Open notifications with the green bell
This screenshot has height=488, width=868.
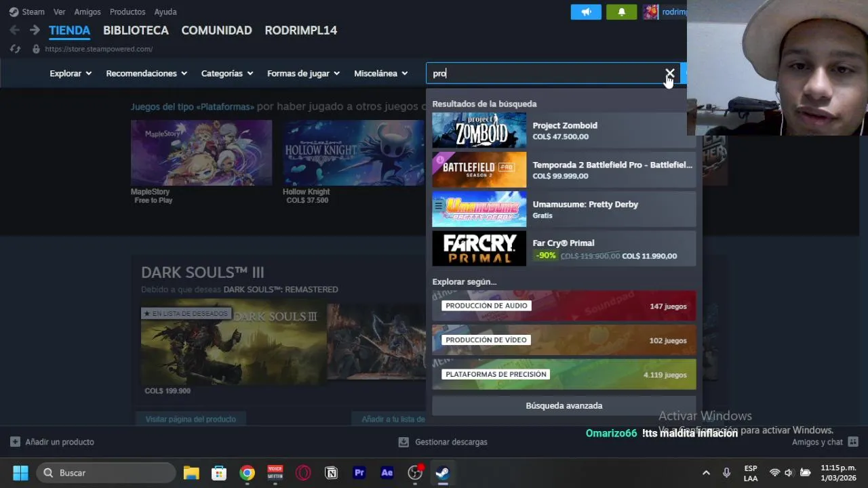621,12
